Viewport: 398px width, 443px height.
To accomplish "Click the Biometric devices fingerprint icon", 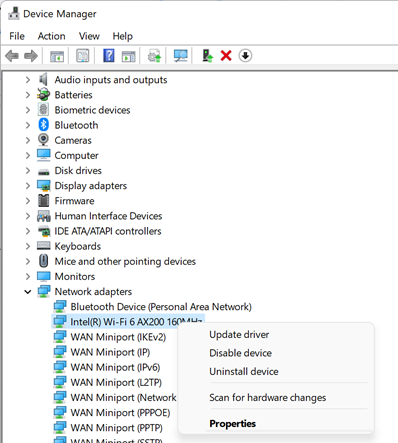I will [43, 110].
